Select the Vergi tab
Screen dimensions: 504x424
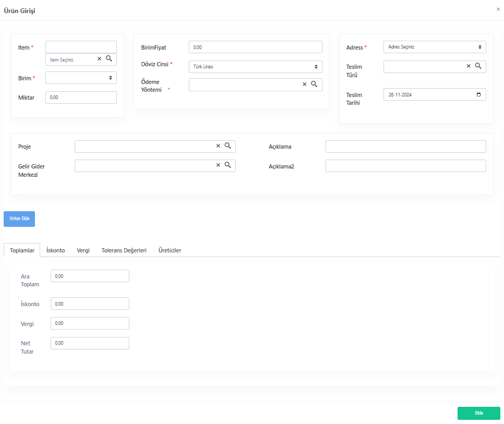click(83, 250)
